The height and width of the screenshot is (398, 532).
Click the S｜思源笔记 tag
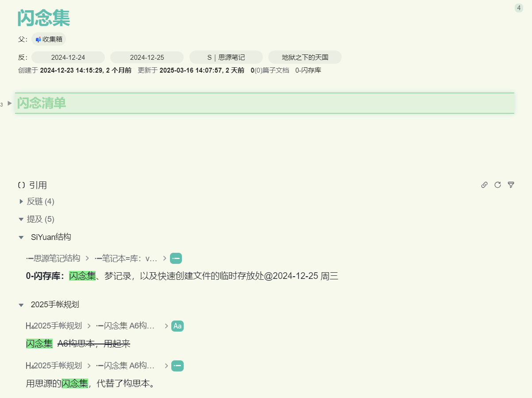tap(226, 57)
